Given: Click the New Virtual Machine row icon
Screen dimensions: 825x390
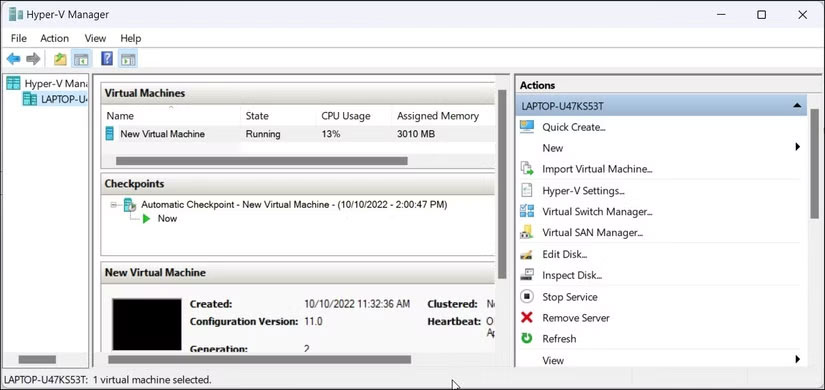Looking at the screenshot, I should pyautogui.click(x=109, y=134).
